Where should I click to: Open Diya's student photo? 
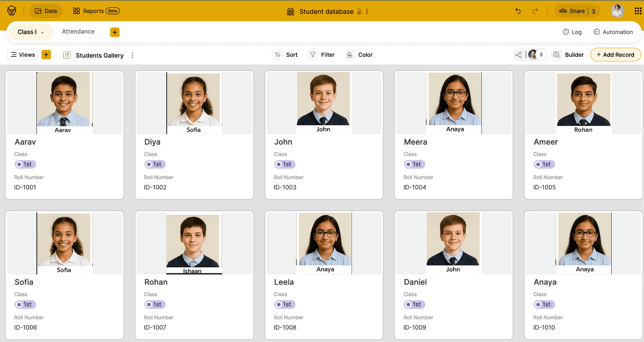(x=194, y=103)
